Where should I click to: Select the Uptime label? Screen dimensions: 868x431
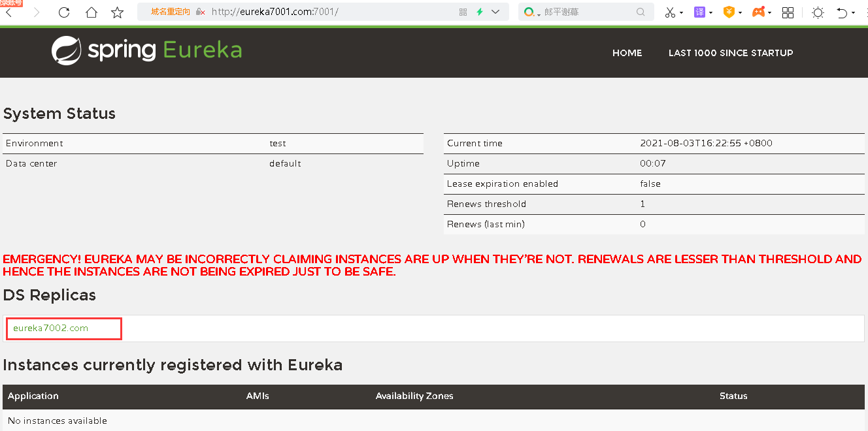pos(463,163)
